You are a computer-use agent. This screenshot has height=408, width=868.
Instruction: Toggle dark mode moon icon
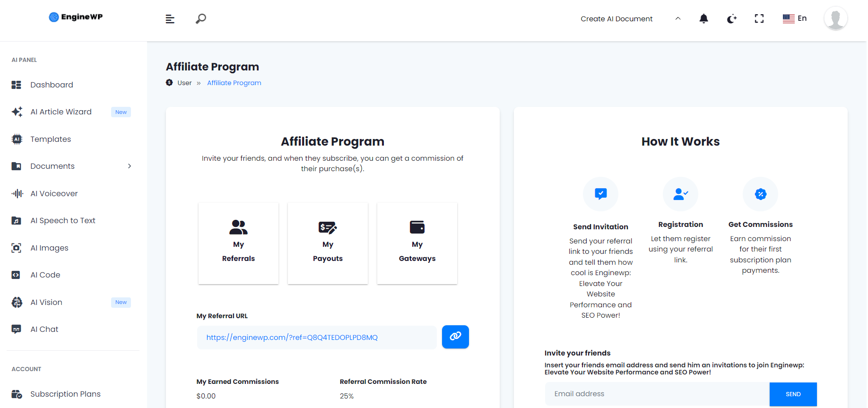tap(732, 19)
